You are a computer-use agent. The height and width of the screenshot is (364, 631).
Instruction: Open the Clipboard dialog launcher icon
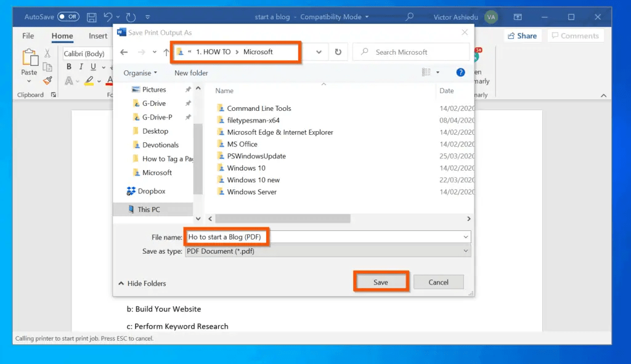click(54, 94)
